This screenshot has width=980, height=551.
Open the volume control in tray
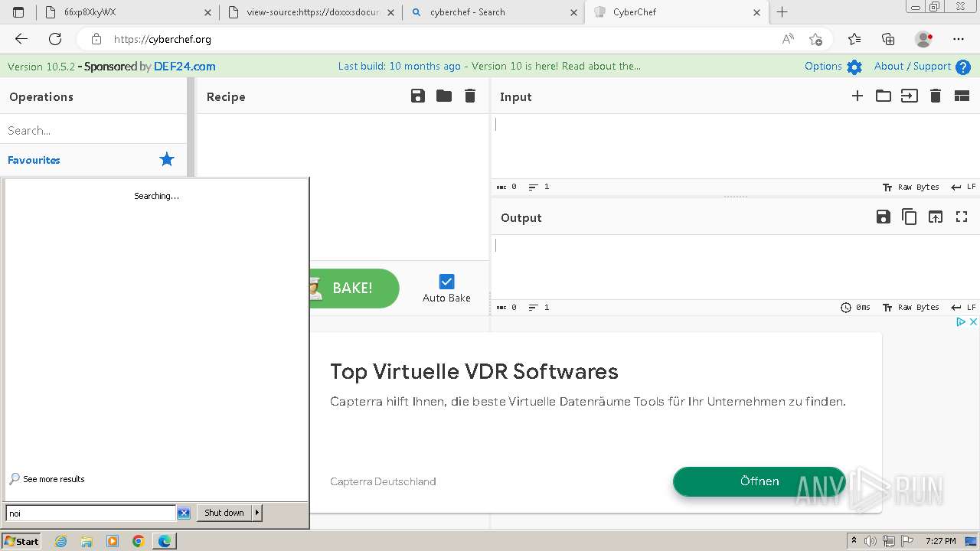tap(871, 541)
